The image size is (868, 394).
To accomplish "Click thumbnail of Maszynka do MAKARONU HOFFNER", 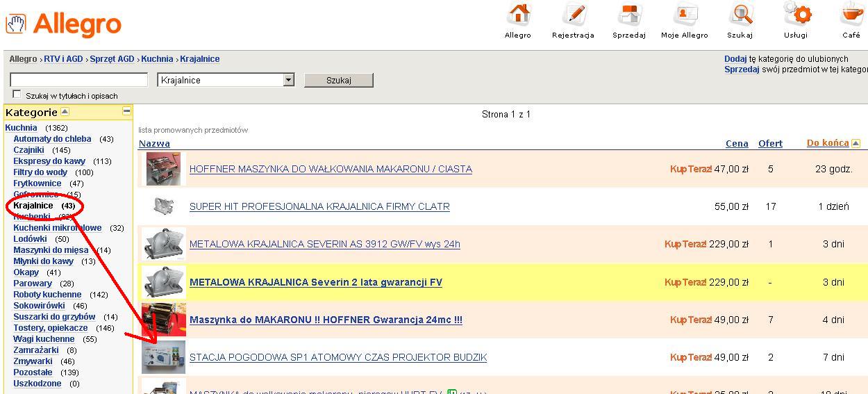I will point(164,320).
